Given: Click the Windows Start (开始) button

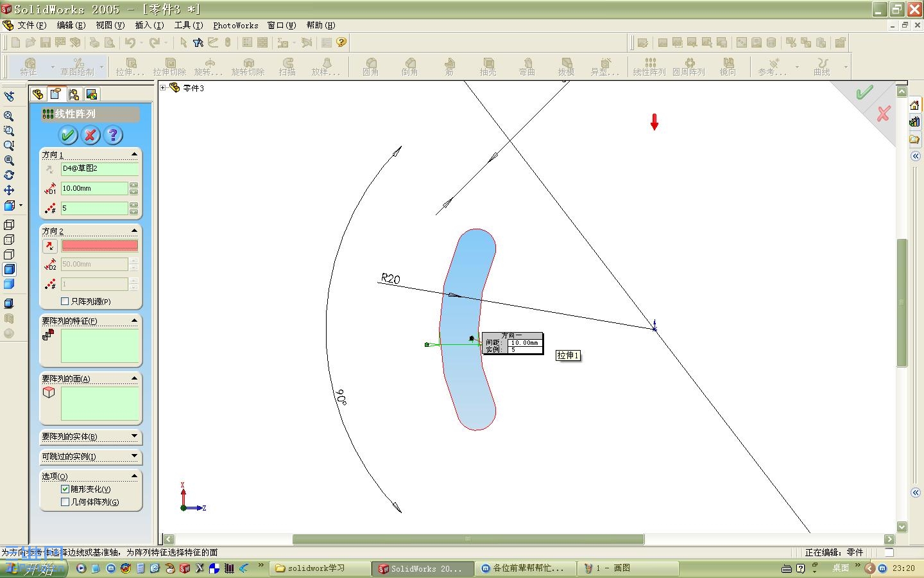Looking at the screenshot, I should coord(33,568).
